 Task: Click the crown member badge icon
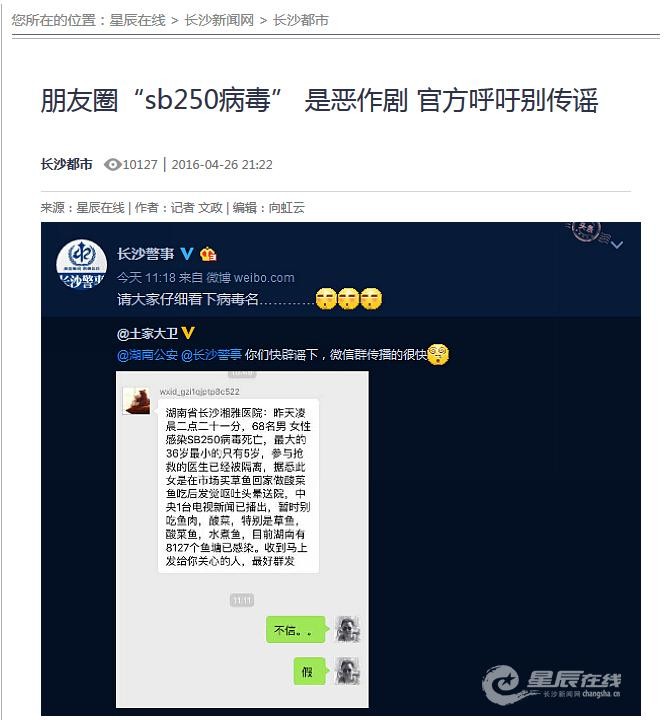point(208,253)
